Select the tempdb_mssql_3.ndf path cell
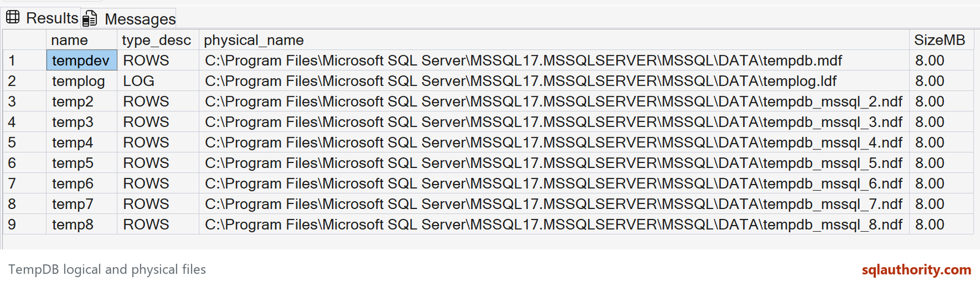The width and height of the screenshot is (980, 285). click(x=554, y=122)
